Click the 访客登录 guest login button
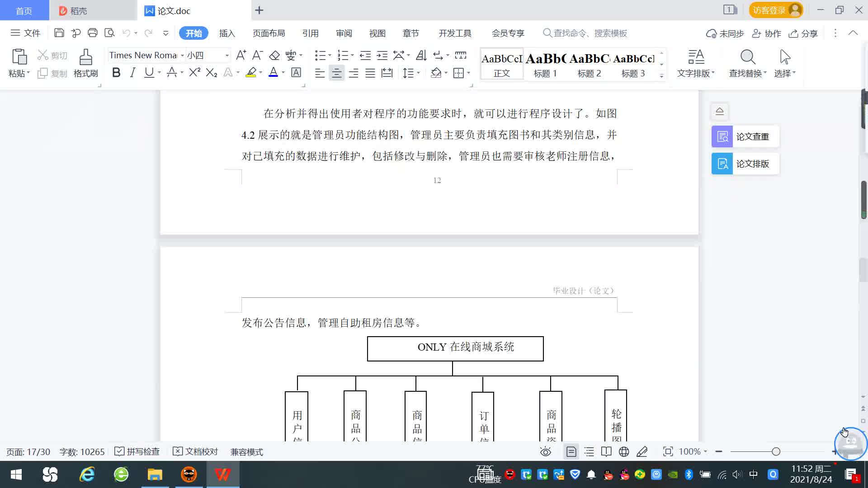The width and height of the screenshot is (868, 488). tap(776, 10)
